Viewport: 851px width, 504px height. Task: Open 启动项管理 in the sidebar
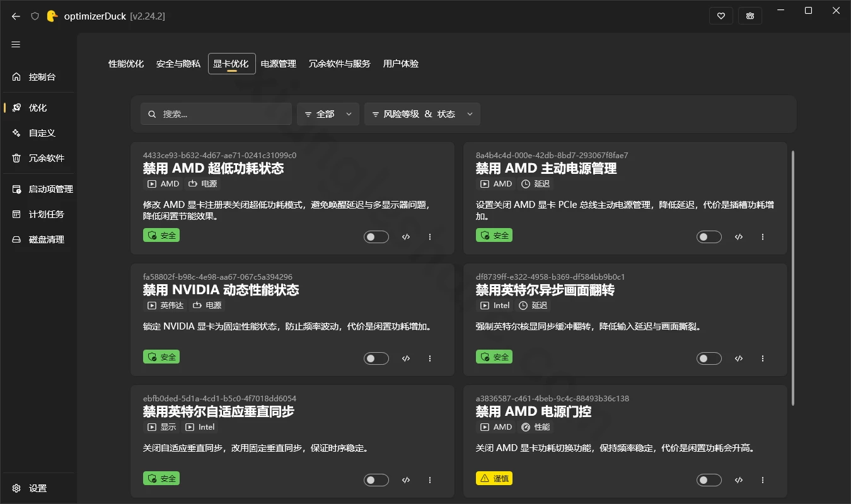38,189
